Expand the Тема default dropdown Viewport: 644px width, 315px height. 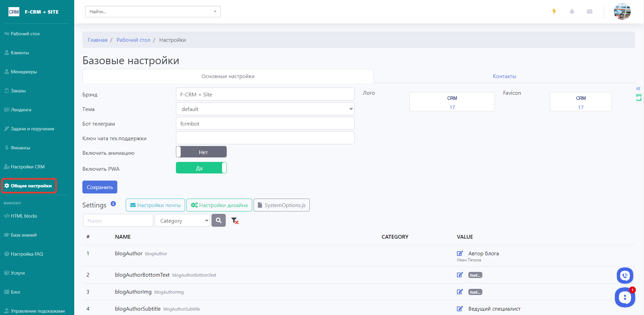click(265, 109)
